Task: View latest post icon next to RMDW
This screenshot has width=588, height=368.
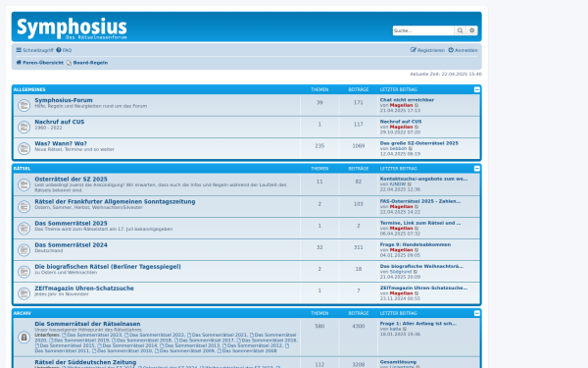Action: (410, 184)
